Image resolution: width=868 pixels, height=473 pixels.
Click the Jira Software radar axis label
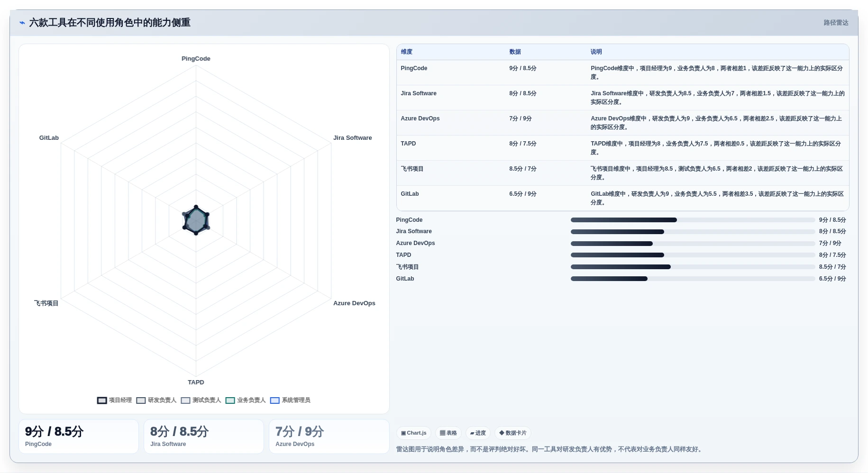point(352,138)
